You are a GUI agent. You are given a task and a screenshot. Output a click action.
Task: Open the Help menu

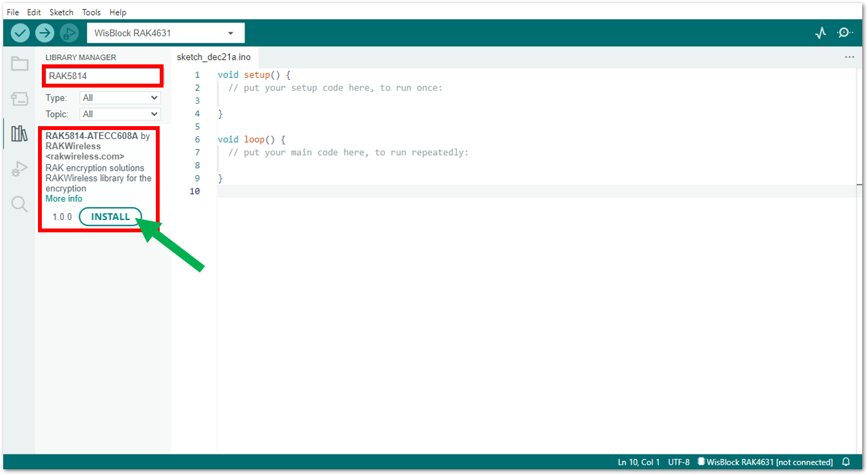[x=118, y=12]
